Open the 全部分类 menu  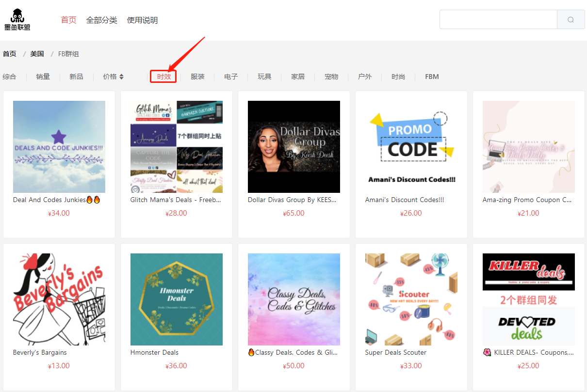tap(102, 20)
